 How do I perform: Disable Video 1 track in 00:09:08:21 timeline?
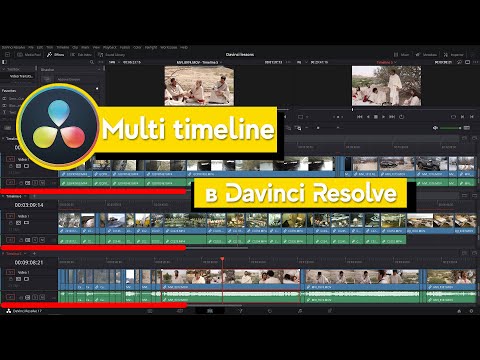tap(26, 279)
